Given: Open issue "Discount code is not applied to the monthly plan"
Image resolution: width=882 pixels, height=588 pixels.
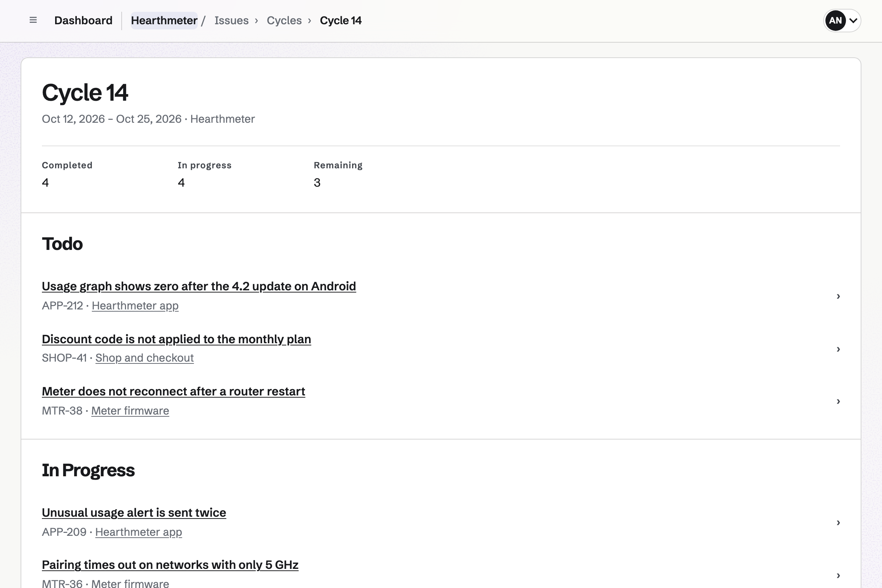Looking at the screenshot, I should (x=176, y=339).
